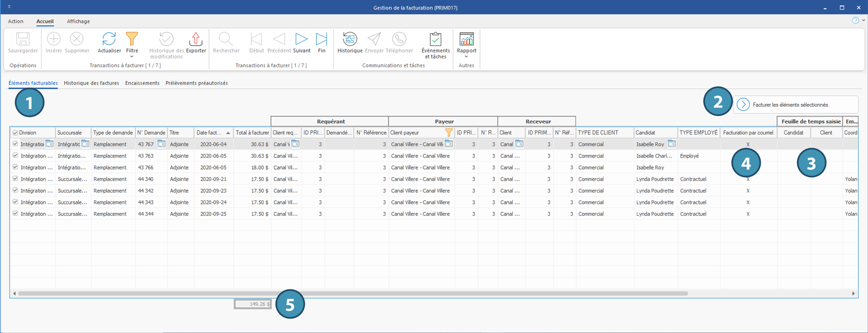Switch to Historique des factures tab
The height and width of the screenshot is (333, 868).
[91, 83]
